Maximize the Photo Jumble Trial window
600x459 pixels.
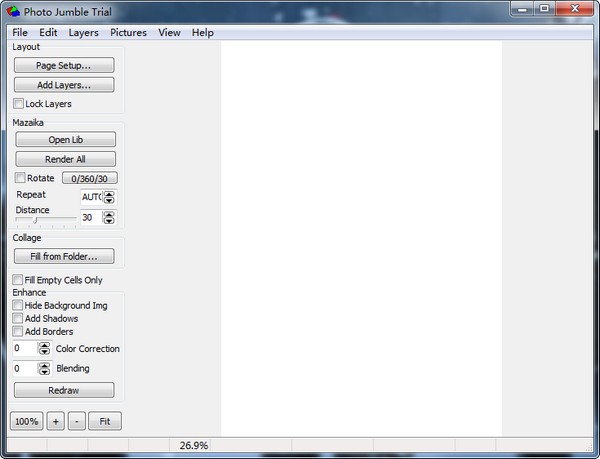tap(544, 9)
